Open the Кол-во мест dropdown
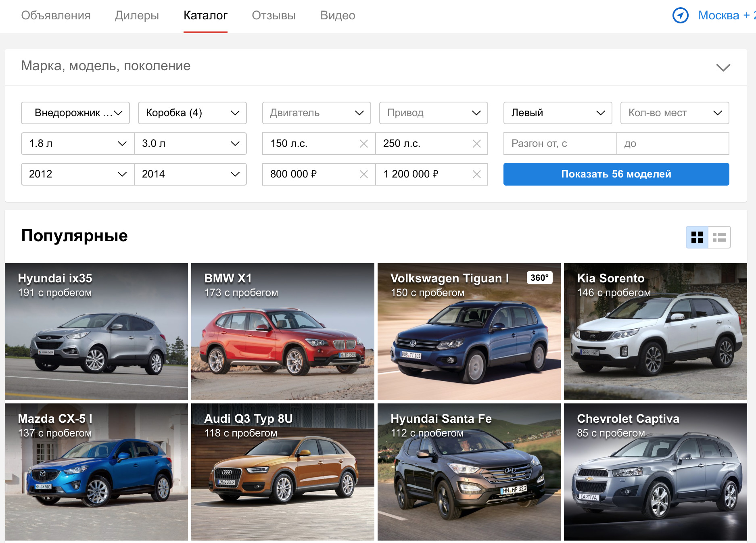The width and height of the screenshot is (756, 543). pyautogui.click(x=675, y=113)
